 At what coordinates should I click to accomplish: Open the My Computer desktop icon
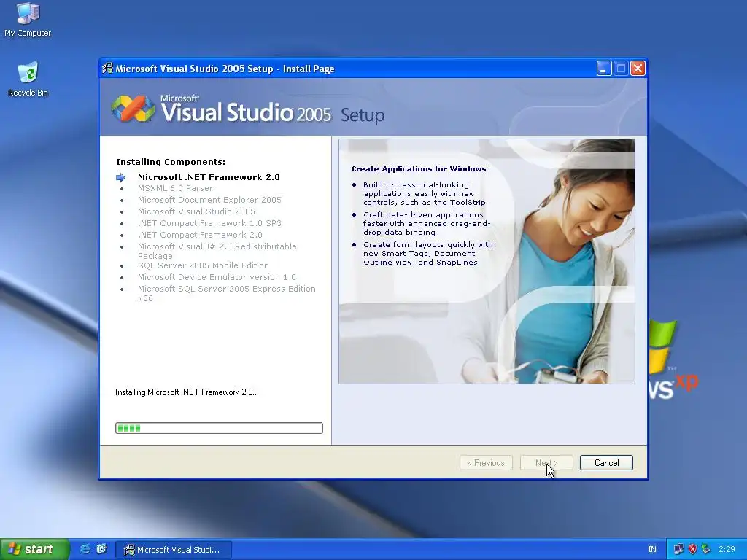(x=28, y=19)
